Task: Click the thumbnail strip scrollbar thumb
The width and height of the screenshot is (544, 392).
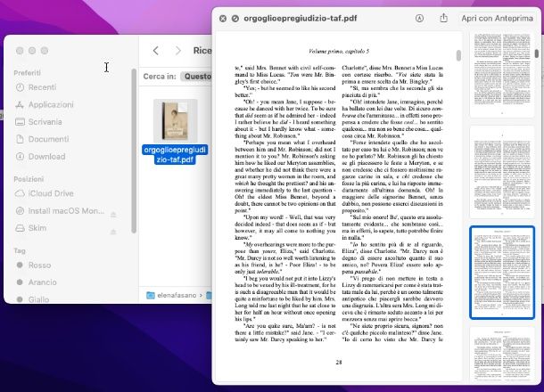Action: tap(537, 53)
